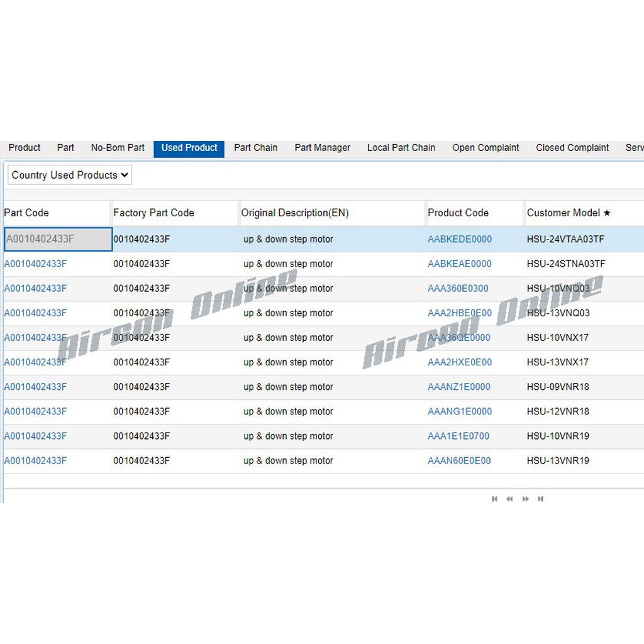Open product code AAA36QE0000

coord(458,338)
